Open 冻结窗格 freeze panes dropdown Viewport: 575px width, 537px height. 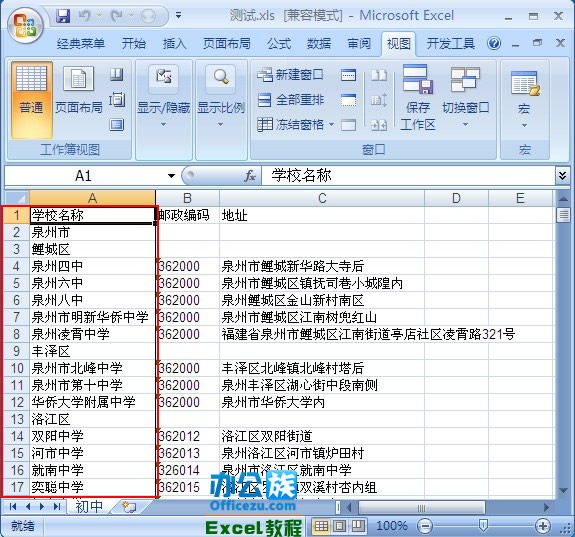point(296,125)
